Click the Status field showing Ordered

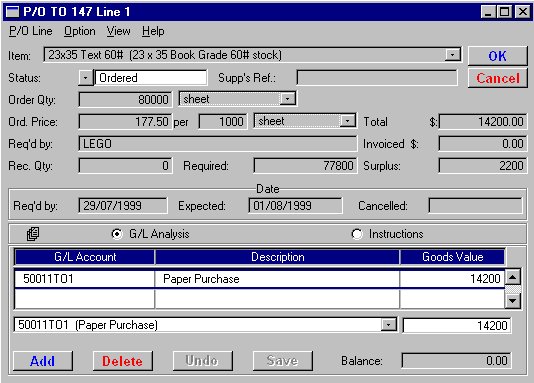(x=151, y=78)
